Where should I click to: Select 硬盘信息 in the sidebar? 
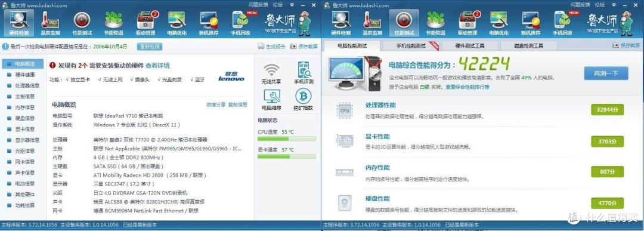[x=23, y=118]
